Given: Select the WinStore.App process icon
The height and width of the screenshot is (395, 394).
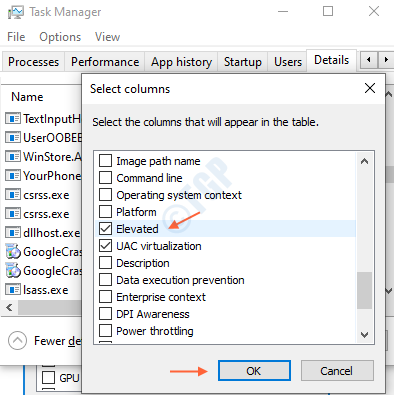Looking at the screenshot, I should pos(13,156).
